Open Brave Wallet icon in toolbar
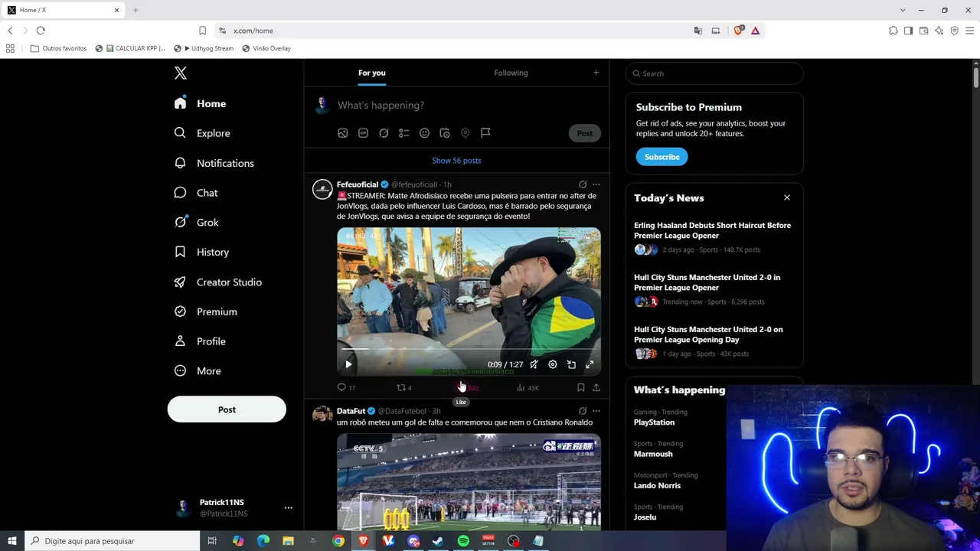Viewport: 980px width, 551px height. (924, 31)
